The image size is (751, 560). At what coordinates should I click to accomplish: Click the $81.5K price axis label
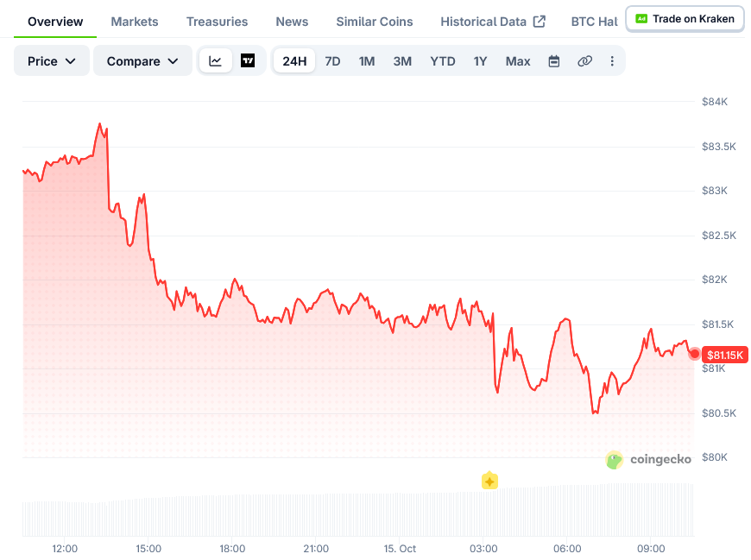(x=718, y=324)
